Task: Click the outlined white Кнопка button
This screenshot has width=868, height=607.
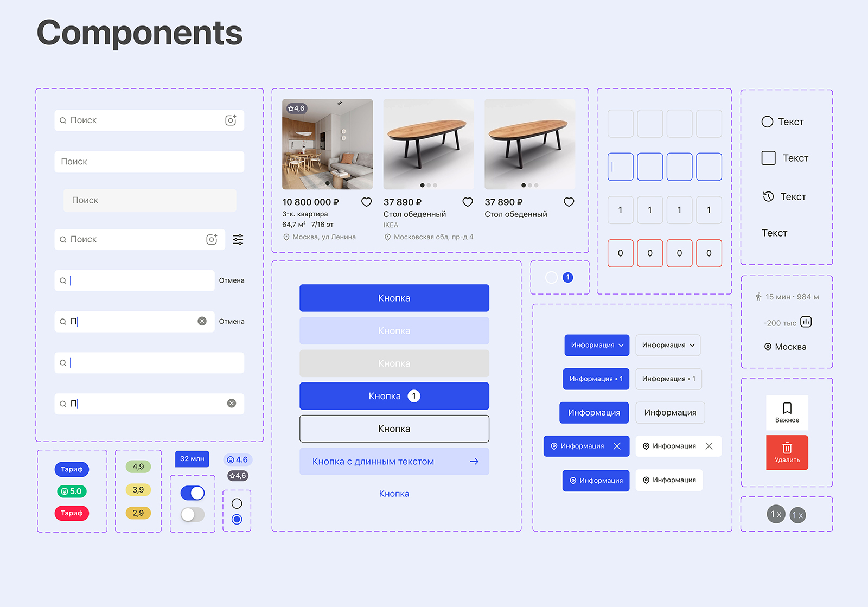Action: (394, 429)
